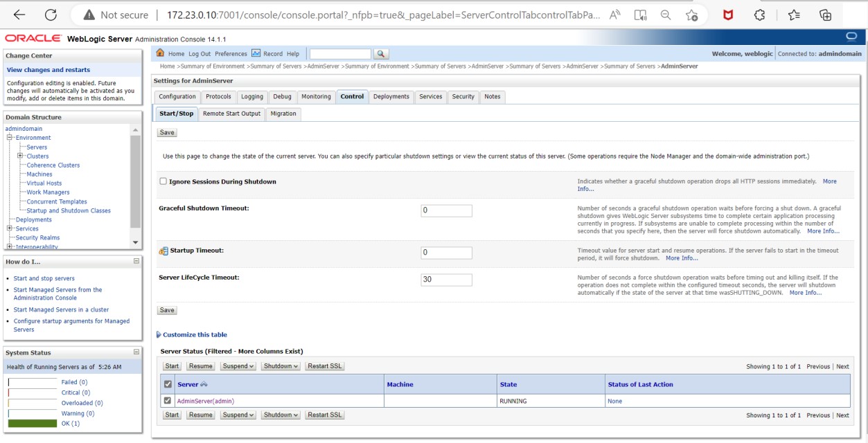
Task: Open the top Suspend dropdown
Action: pos(238,366)
